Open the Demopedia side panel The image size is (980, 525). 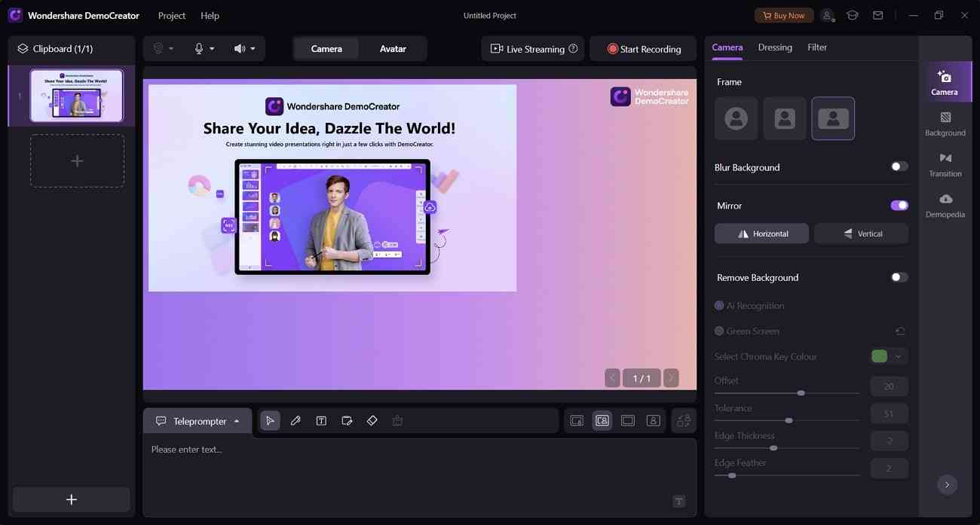[x=945, y=205]
